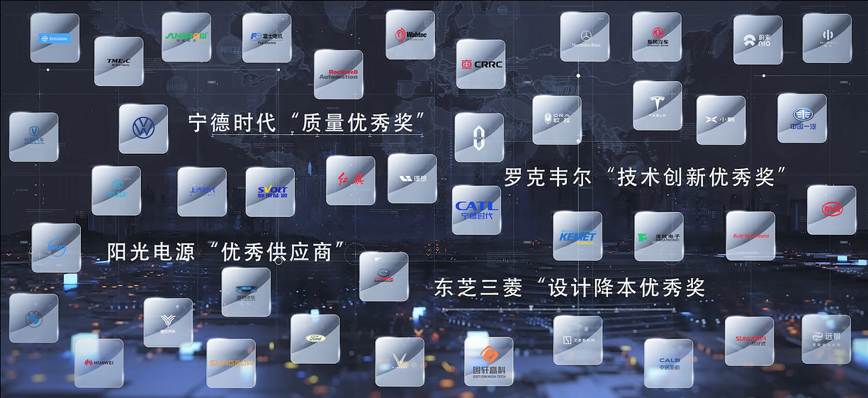Viewport: 868px width, 398px height.
Task: Open the Rockwell Automation logo tile
Action: 339,74
